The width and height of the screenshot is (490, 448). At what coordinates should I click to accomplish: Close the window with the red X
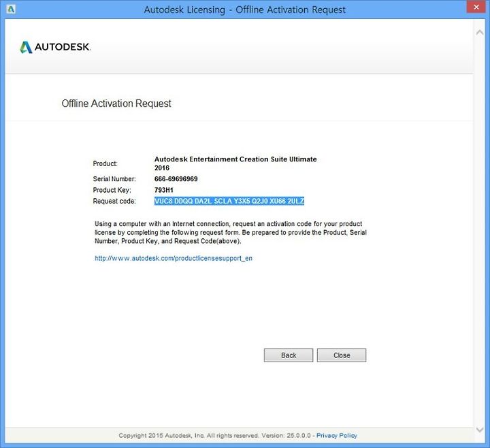pyautogui.click(x=476, y=7)
